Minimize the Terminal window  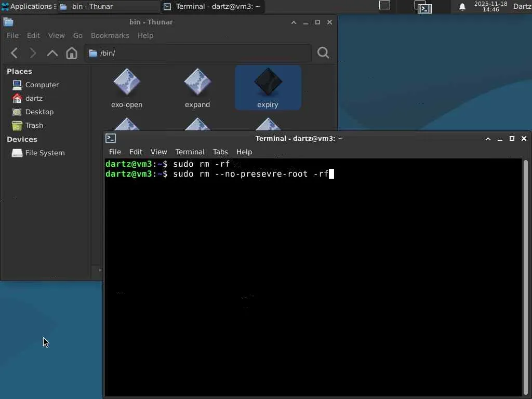pos(500,139)
